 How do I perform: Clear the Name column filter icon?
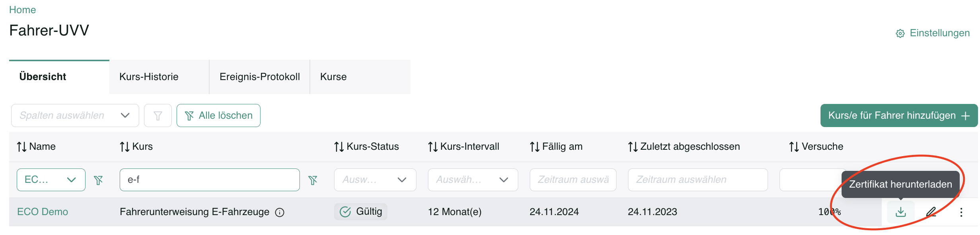click(98, 180)
